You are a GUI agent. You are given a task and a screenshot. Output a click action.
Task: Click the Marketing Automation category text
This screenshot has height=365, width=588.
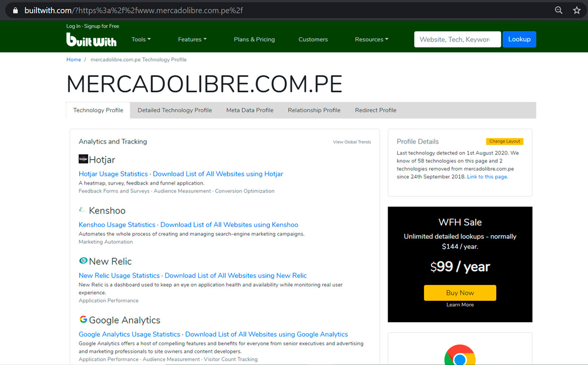point(105,242)
